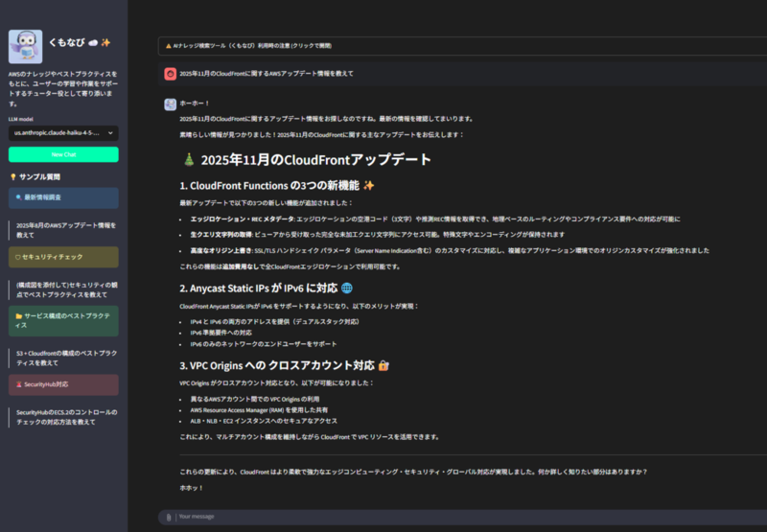Click the くもなび app title
Screen dimensions: 767x532
[66, 43]
